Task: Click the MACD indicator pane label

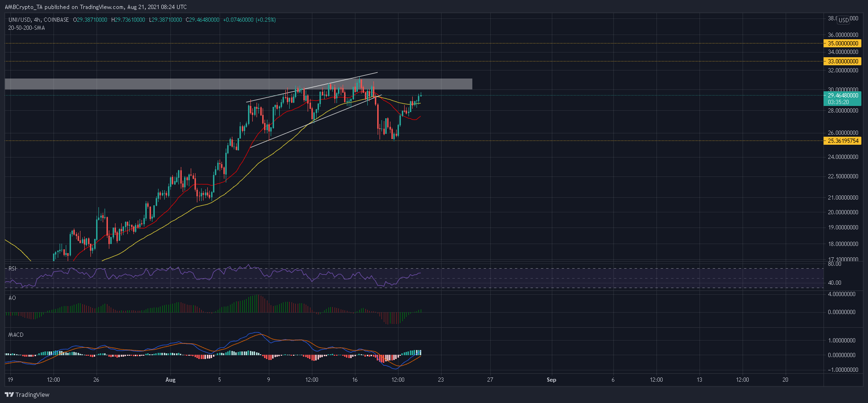Action: [x=16, y=335]
